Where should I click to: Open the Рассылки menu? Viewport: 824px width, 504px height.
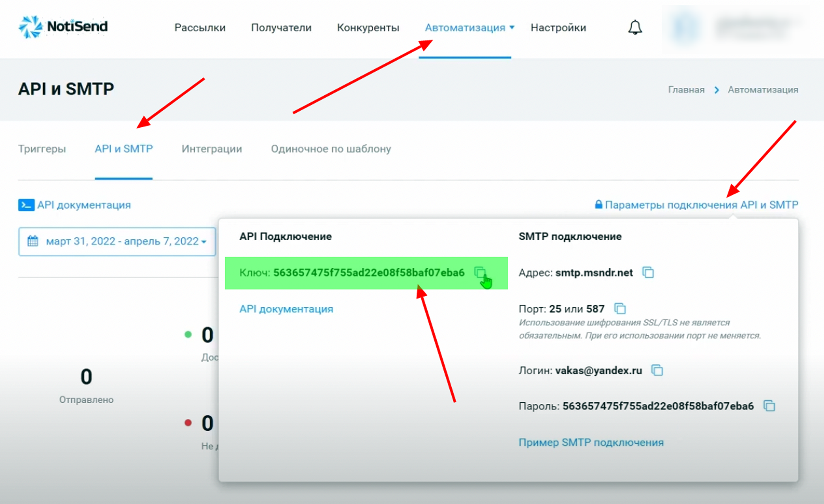pos(200,27)
